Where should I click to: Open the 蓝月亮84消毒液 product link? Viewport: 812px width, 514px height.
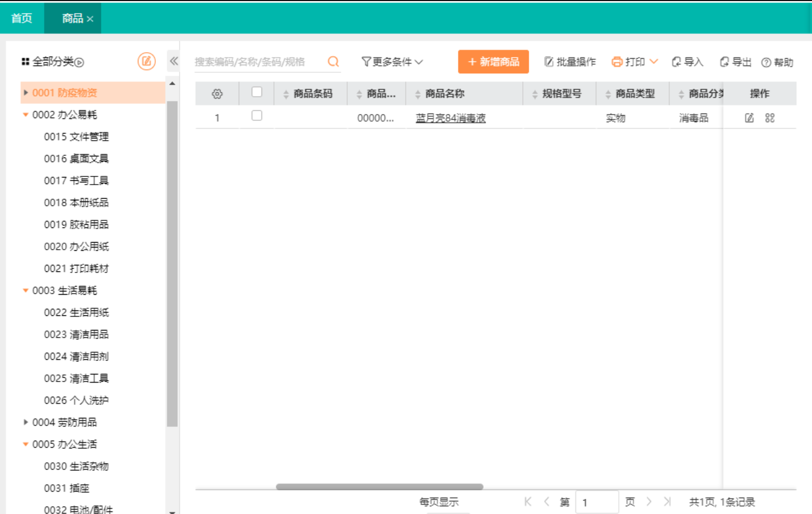coord(450,118)
